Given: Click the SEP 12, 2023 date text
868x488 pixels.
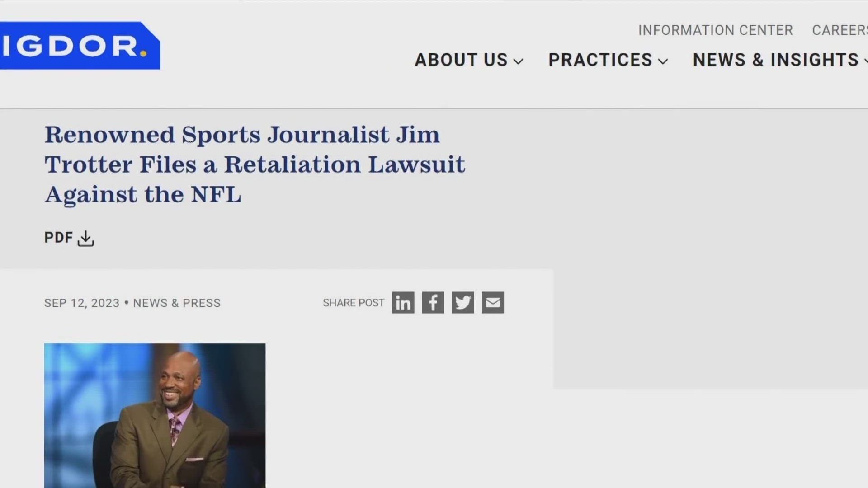Looking at the screenshot, I should point(82,303).
